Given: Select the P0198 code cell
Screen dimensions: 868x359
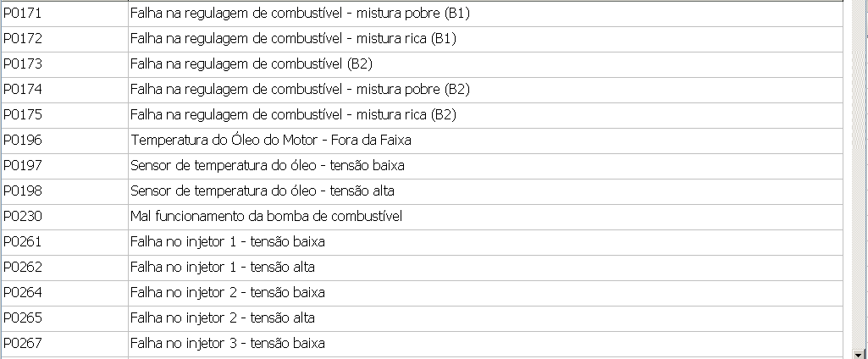Looking at the screenshot, I should coord(23,191).
